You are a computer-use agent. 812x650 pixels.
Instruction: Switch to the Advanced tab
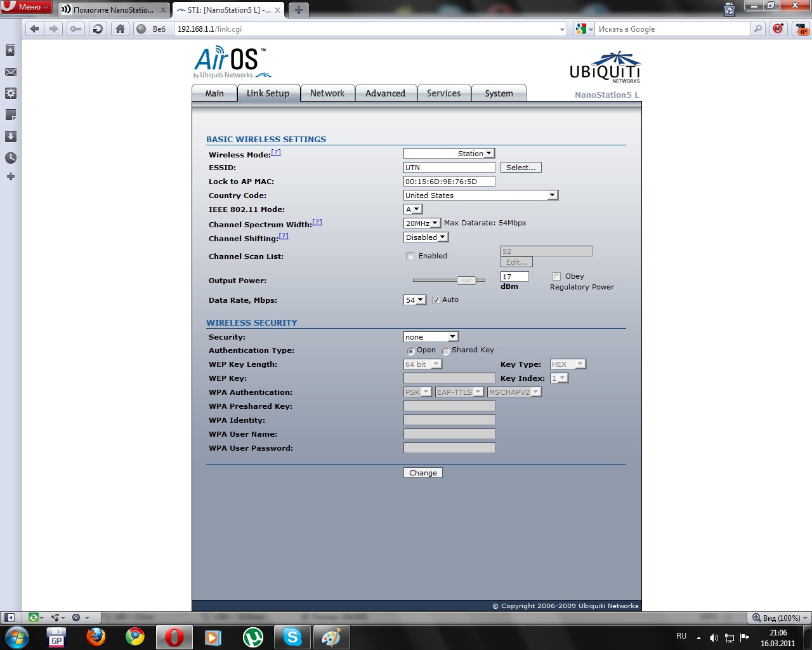click(385, 93)
